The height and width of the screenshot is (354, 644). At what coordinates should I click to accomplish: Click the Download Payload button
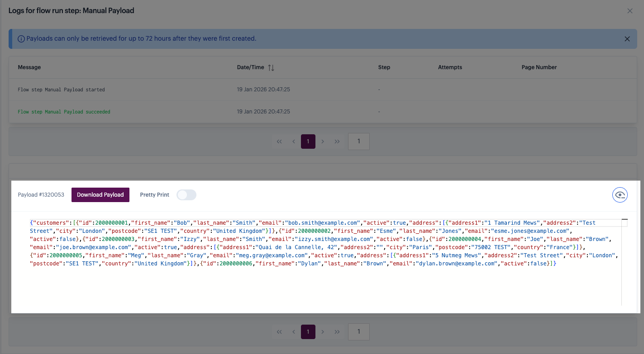coord(100,195)
